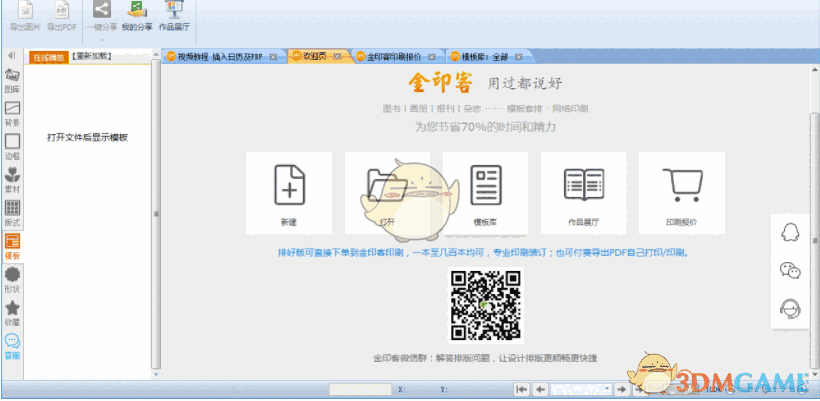
Task: Open the 版式 layout sidebar panel
Action: [13, 213]
